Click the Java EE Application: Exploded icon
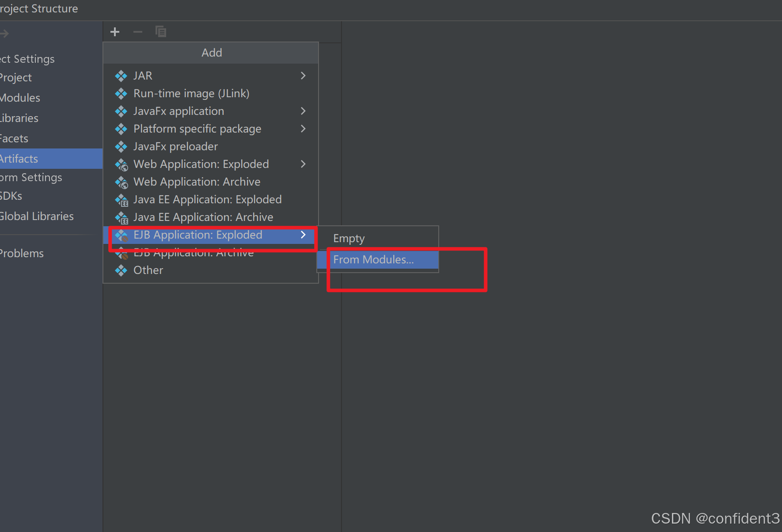The image size is (782, 532). 121,200
